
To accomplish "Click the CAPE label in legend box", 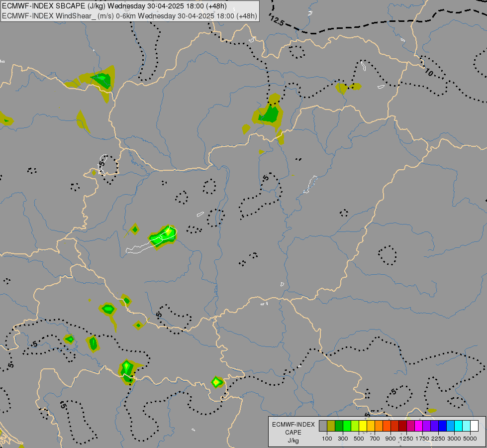I will 293,433.
